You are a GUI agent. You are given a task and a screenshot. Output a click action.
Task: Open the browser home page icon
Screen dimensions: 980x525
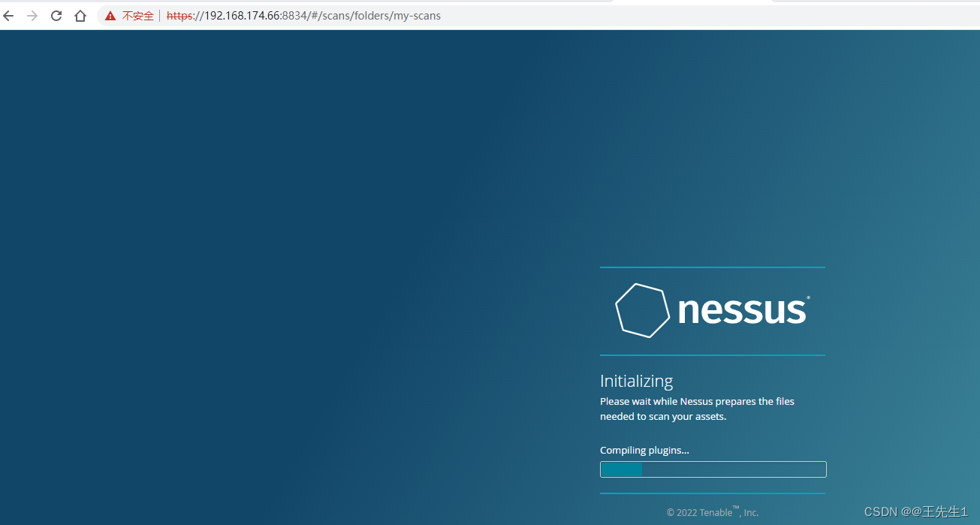[x=80, y=16]
